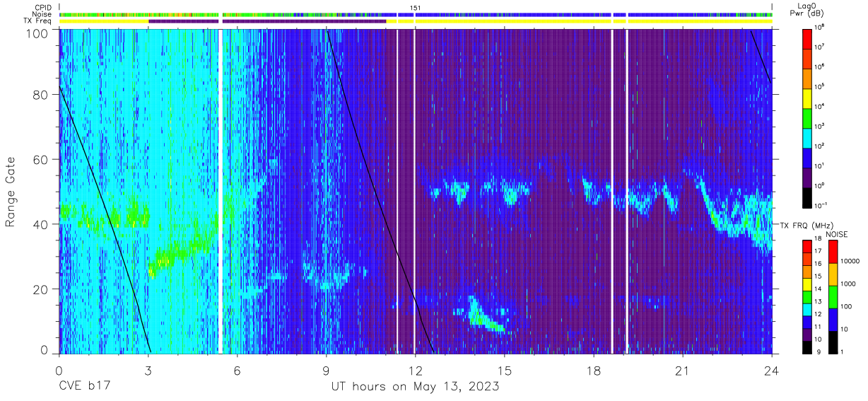
Task: Click the red segment of TX FRQ colorbar
Action: coord(807,245)
